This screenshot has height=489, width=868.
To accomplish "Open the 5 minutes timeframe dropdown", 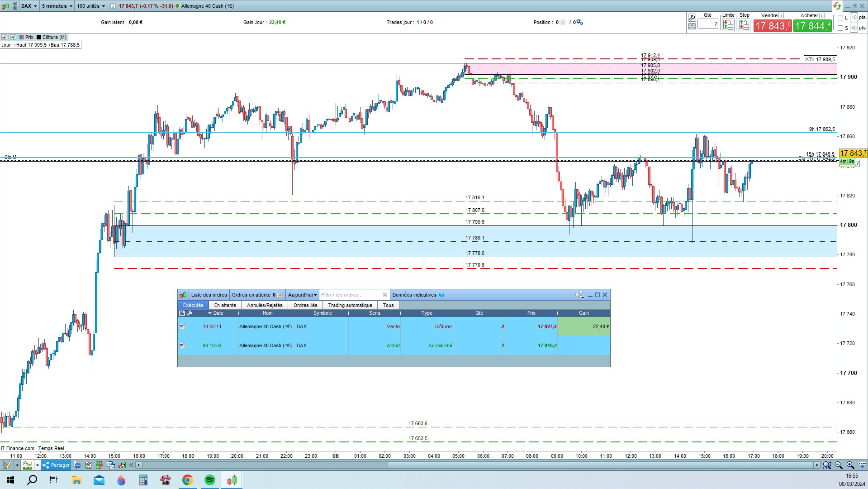I will [x=57, y=6].
